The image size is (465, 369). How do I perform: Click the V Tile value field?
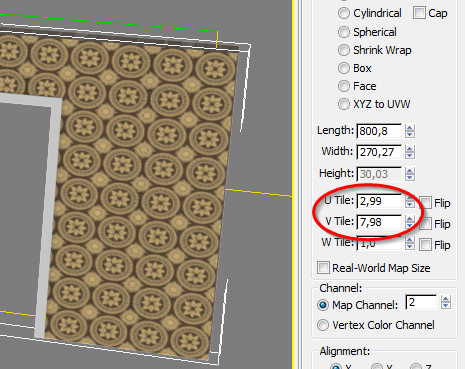point(379,222)
